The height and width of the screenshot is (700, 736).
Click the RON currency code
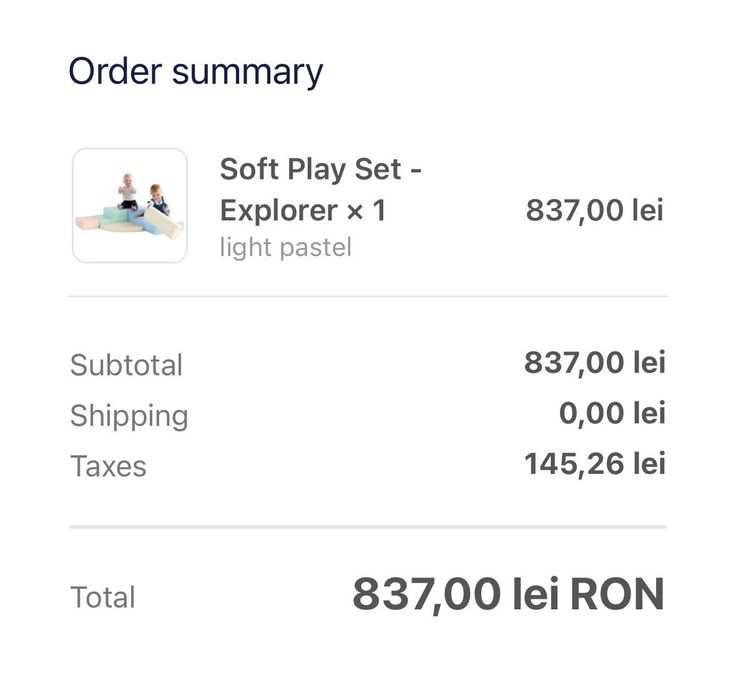pyautogui.click(x=617, y=596)
